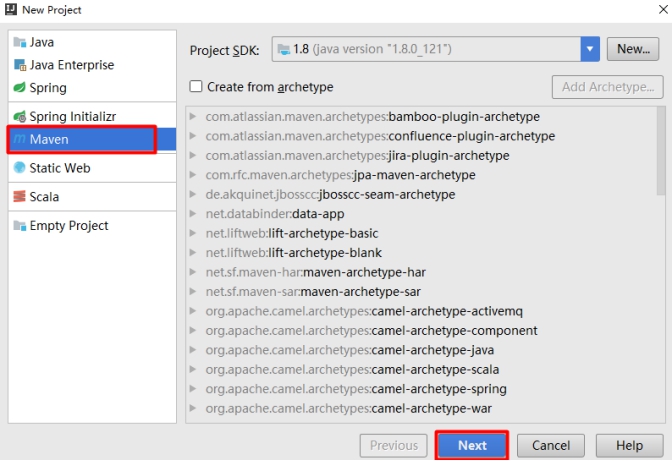Expand maven-archetype-sar node
The height and width of the screenshot is (461, 672).
tap(193, 291)
